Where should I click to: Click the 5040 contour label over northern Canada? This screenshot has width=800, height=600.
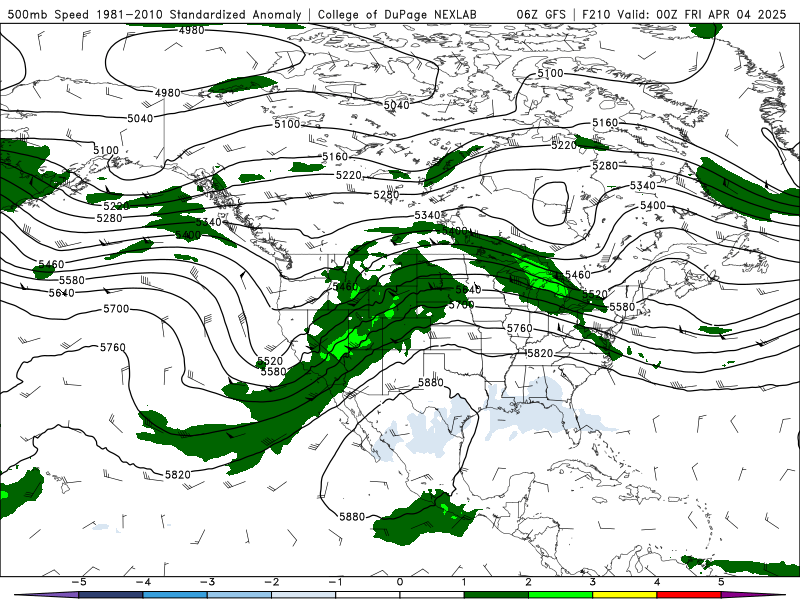[x=396, y=105]
